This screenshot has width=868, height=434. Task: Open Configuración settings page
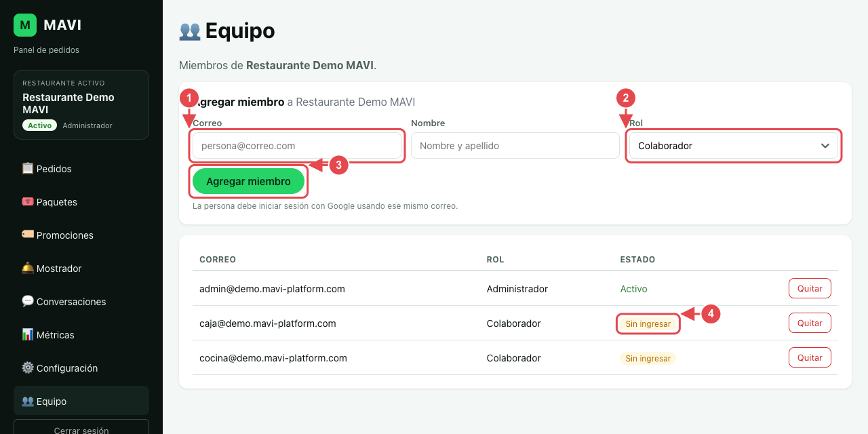click(81, 368)
